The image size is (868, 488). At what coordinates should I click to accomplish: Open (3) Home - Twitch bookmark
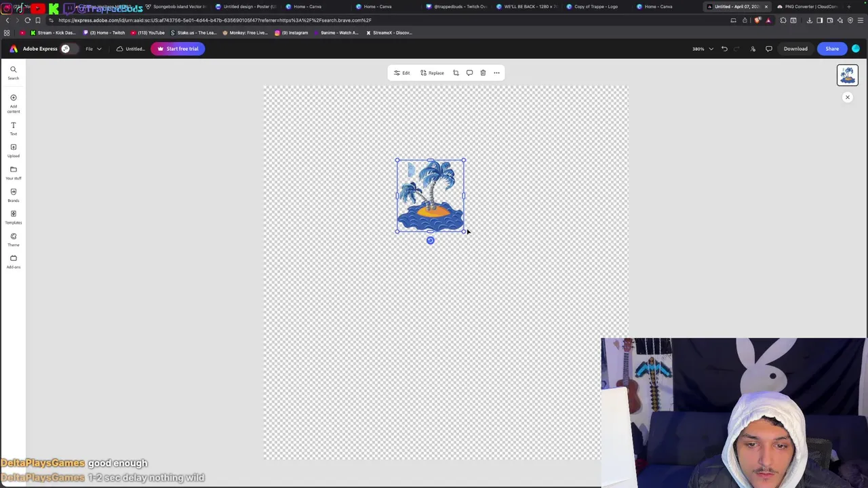[x=104, y=33]
